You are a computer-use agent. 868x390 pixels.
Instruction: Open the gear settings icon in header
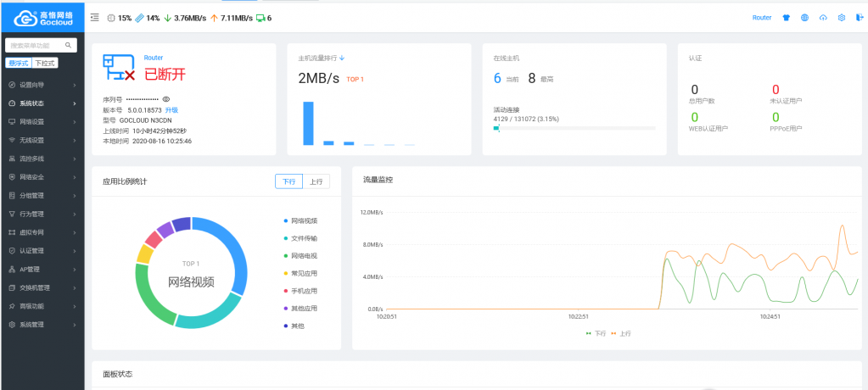[x=841, y=18]
